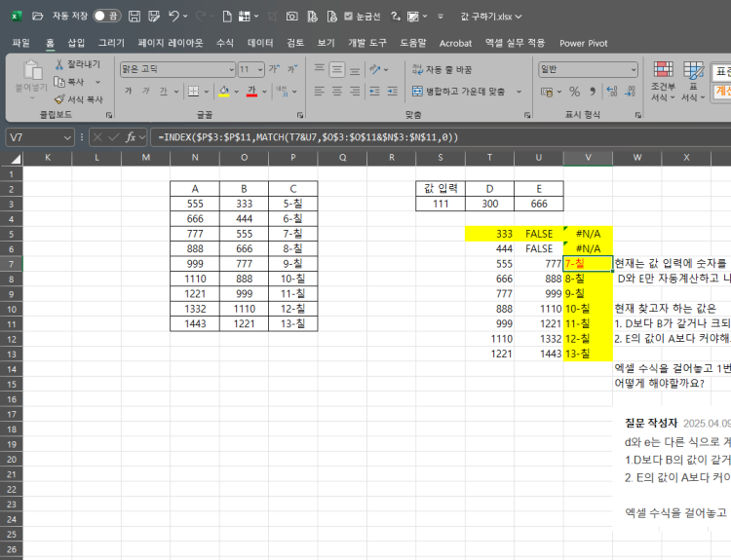Click the borders grid icon
Viewport: 731px width, 560px height.
point(193,92)
